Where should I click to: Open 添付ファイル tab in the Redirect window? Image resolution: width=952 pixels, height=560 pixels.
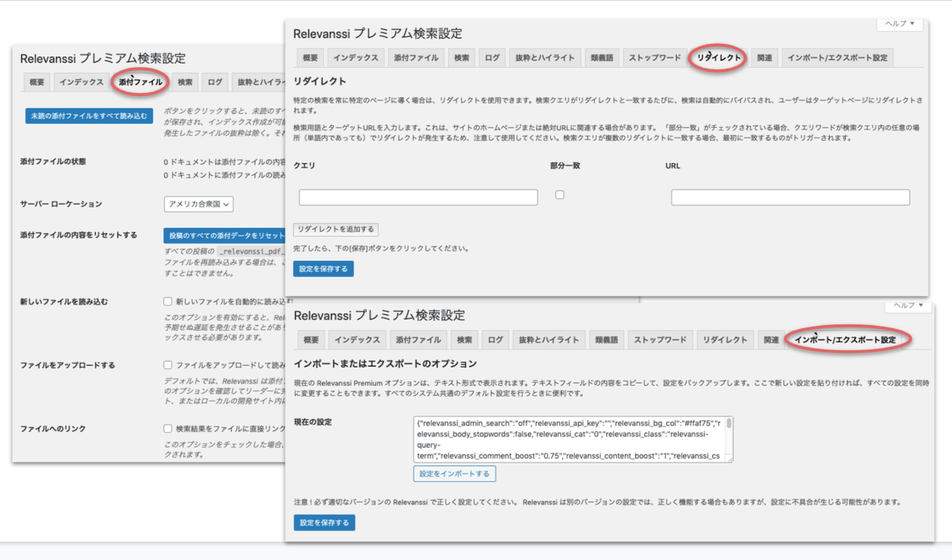tap(416, 58)
